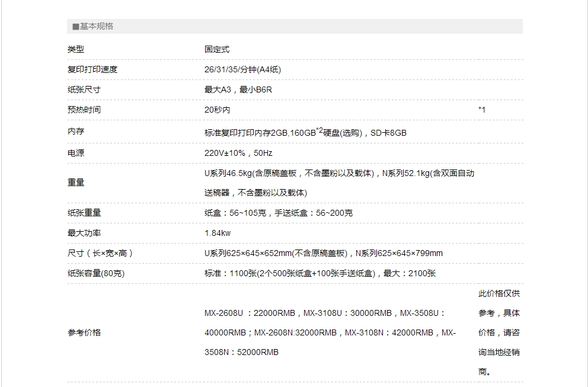Image resolution: width=588 pixels, height=387 pixels.
Task: Select the 类型 row label
Action: pos(76,49)
